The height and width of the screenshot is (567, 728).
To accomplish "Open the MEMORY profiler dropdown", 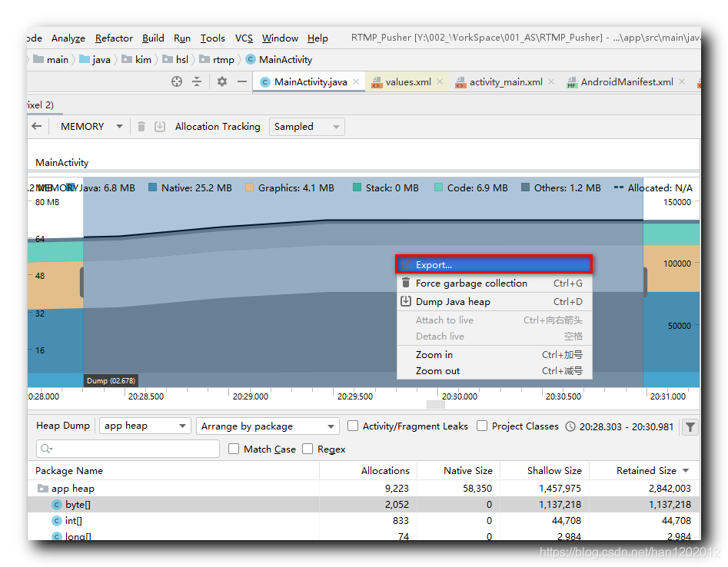I will (x=91, y=126).
